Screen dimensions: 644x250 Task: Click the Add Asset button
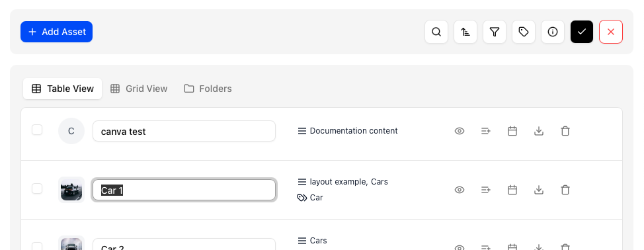click(56, 32)
